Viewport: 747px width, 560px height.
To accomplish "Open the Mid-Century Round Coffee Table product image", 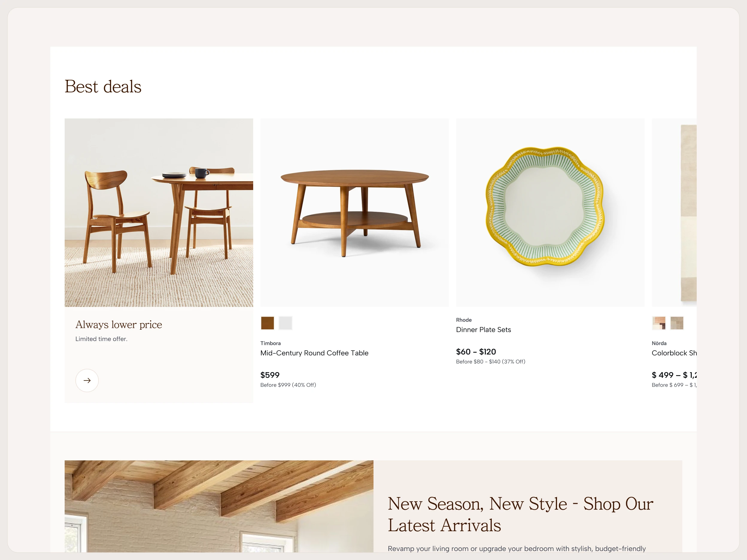I will coord(355,213).
